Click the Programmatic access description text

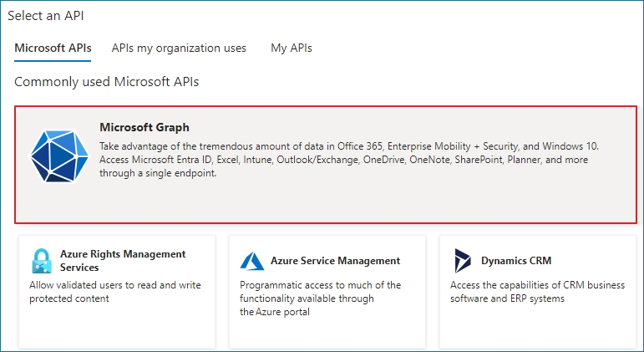(321, 298)
